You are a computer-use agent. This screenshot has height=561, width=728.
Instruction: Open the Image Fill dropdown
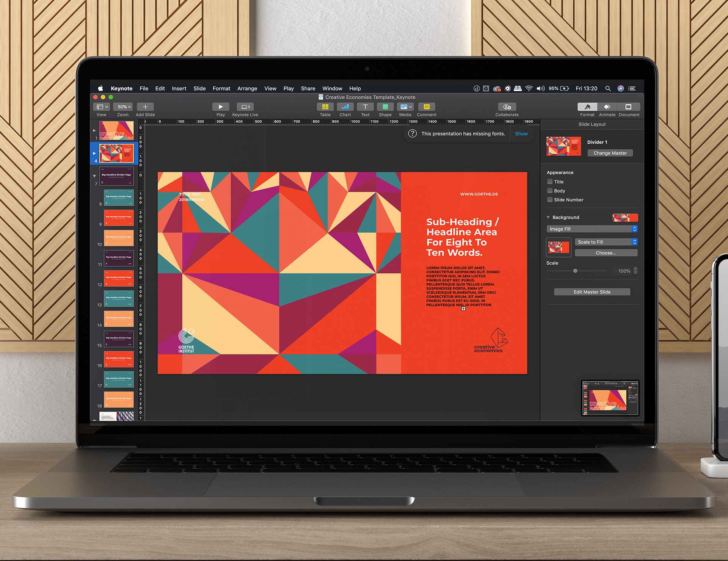coord(592,229)
